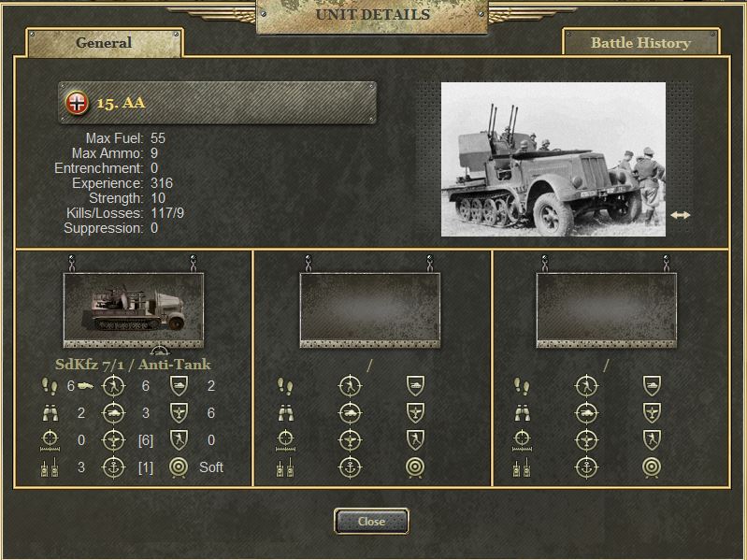Screen dimensions: 747x560
Task: Select the General tab
Action: pyautogui.click(x=104, y=43)
